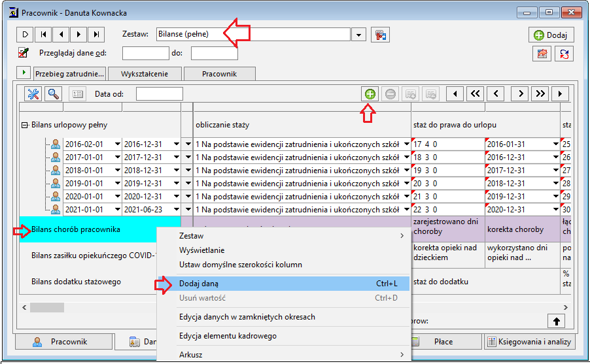Click the edit pencil icon beside Przeglądaj dane
590x364 pixels.
click(24, 53)
